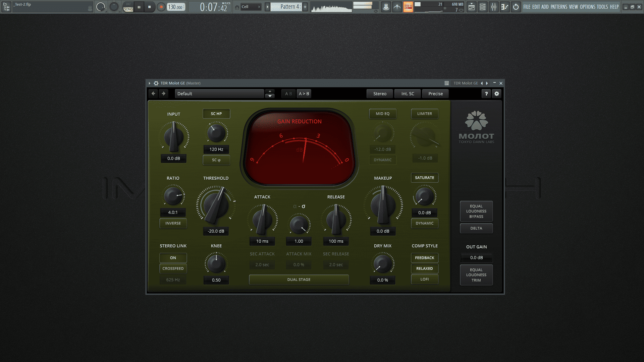Open plugin options arrow in TDR Molot title bar
The height and width of the screenshot is (362, 644).
(x=150, y=83)
